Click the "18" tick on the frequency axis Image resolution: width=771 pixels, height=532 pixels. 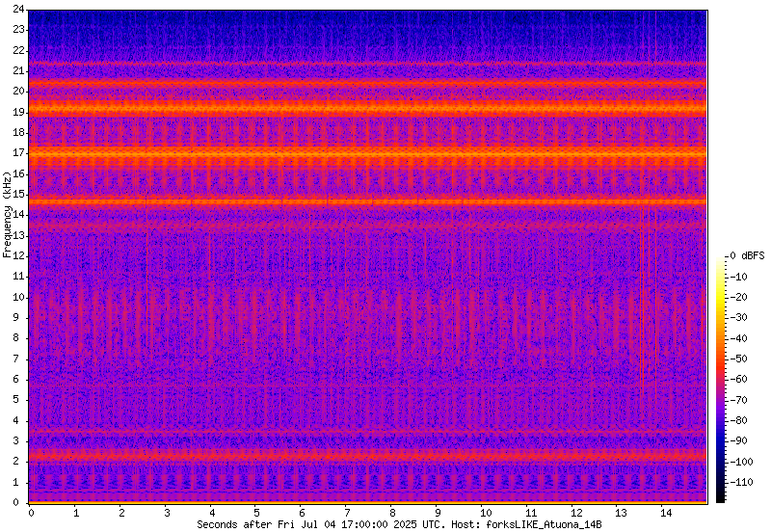pyautogui.click(x=18, y=133)
